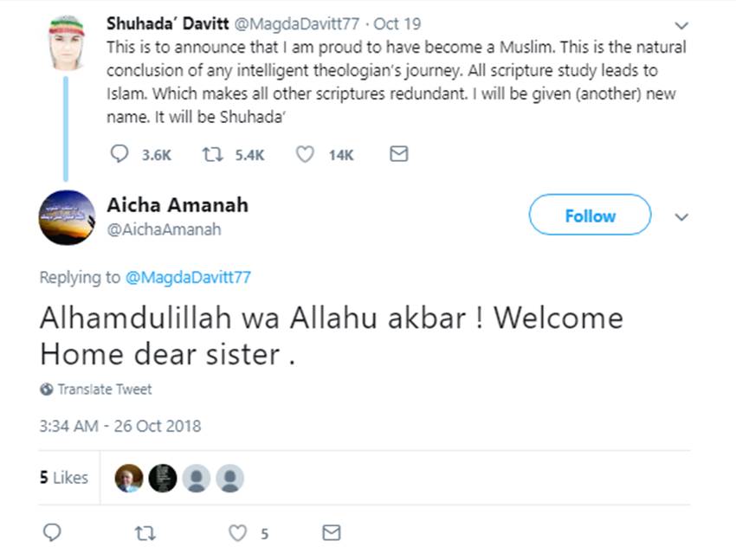Open Aicha Amanah's profile picture
Viewport: 736px width, 560px height.
[x=67, y=217]
